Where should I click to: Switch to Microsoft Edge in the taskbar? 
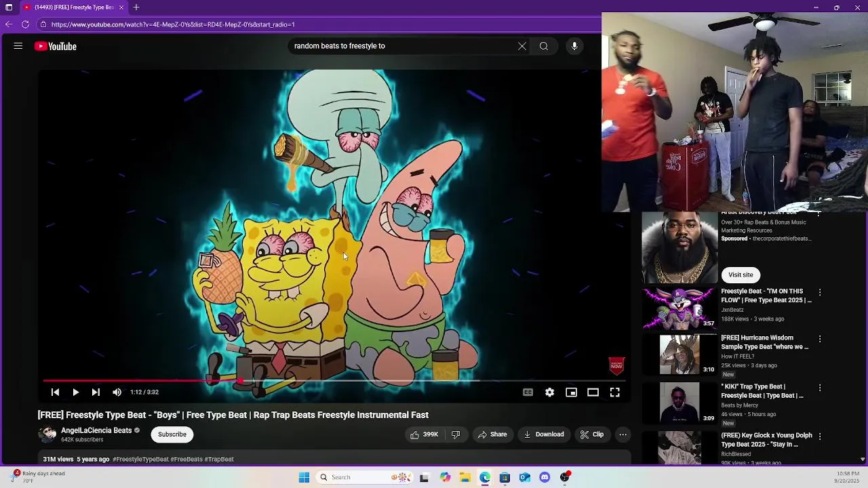coord(485,477)
